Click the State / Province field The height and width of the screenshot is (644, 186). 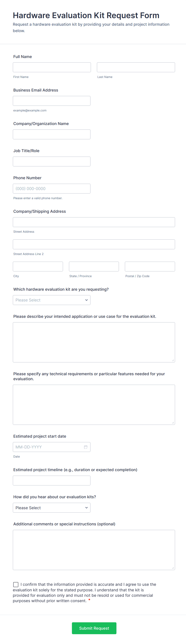(94, 266)
